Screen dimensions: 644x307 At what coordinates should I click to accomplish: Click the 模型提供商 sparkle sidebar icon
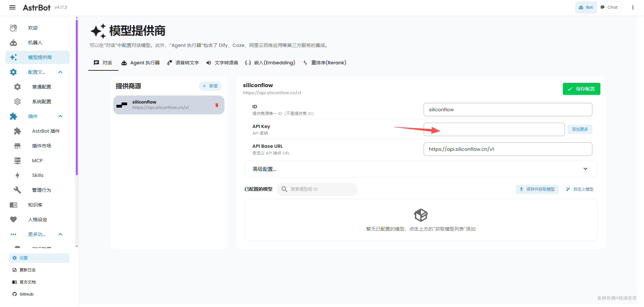(13, 57)
